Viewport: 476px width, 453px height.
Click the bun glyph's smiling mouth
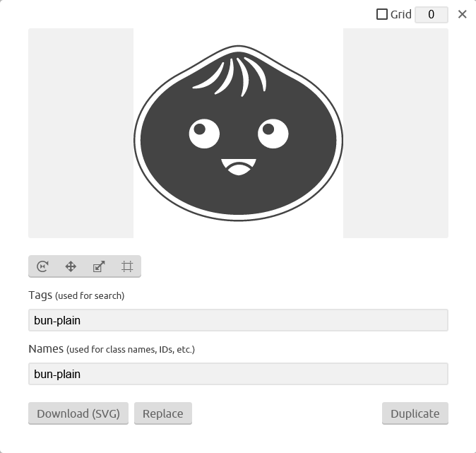click(x=239, y=167)
